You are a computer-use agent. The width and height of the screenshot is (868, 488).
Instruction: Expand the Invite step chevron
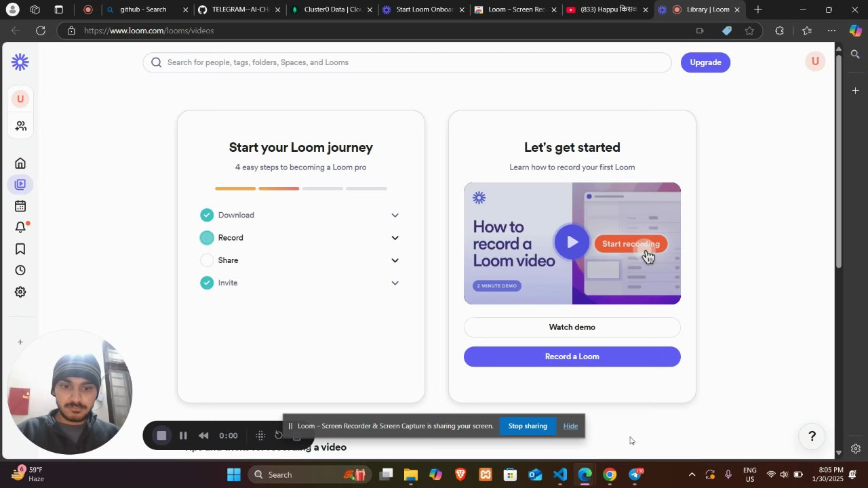[x=395, y=283]
